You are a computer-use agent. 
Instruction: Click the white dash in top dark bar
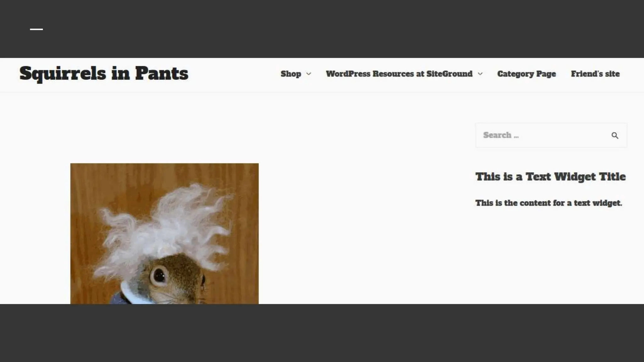pyautogui.click(x=36, y=29)
